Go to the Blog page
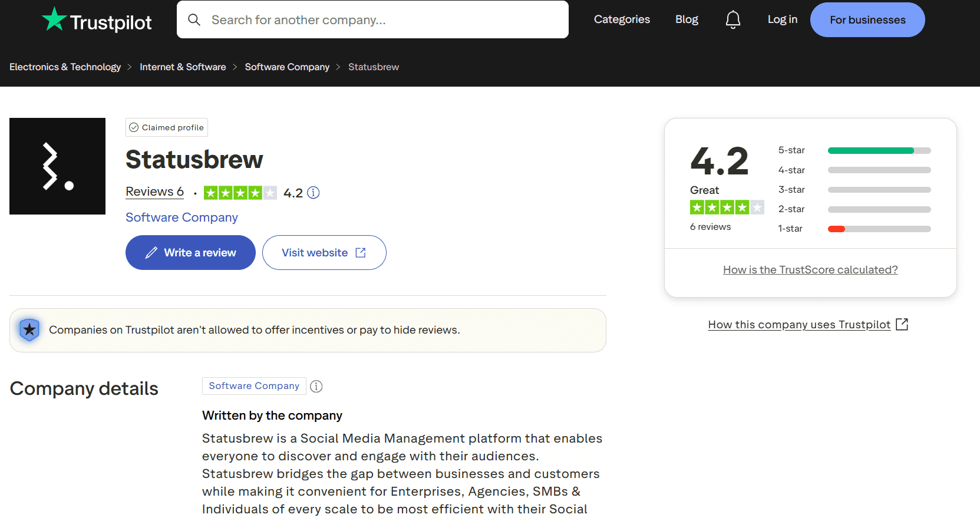980x521 pixels. [687, 19]
